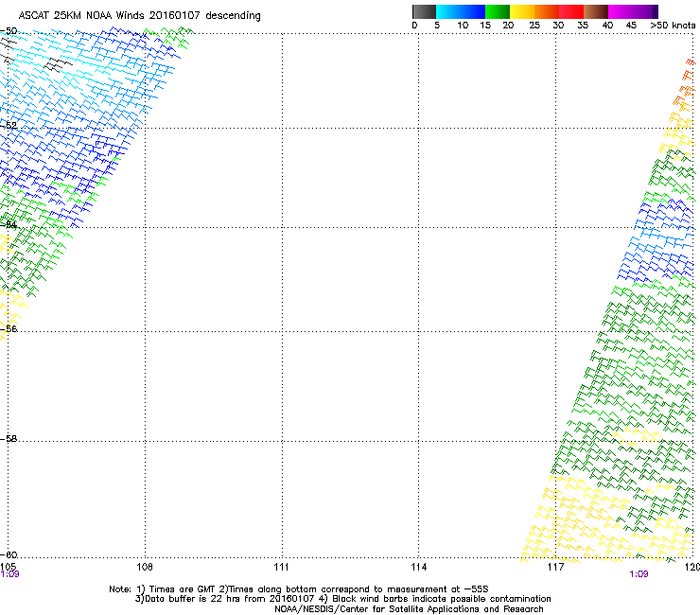Select the orange 25-30 knots color segment
This screenshot has height=615, width=700.
[x=547, y=11]
